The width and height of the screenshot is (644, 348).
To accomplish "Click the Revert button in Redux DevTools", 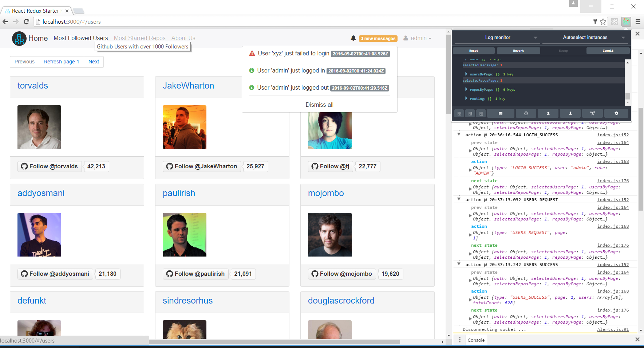I will click(518, 51).
